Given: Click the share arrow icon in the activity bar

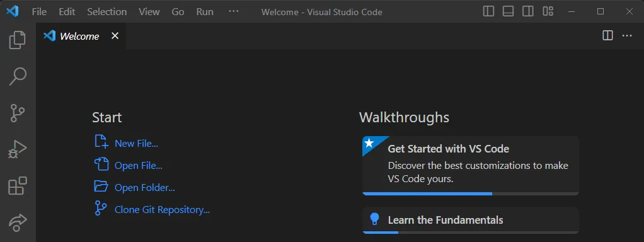Looking at the screenshot, I should coord(18,222).
